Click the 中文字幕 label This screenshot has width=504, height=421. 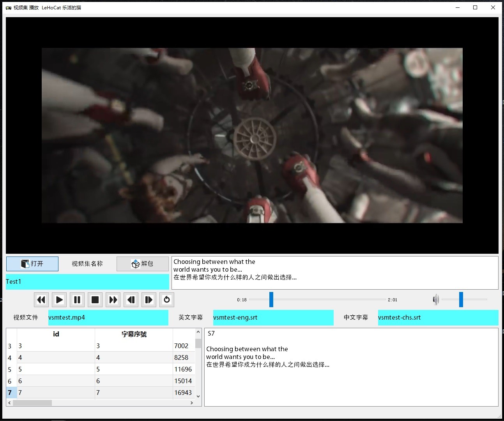[x=356, y=318]
